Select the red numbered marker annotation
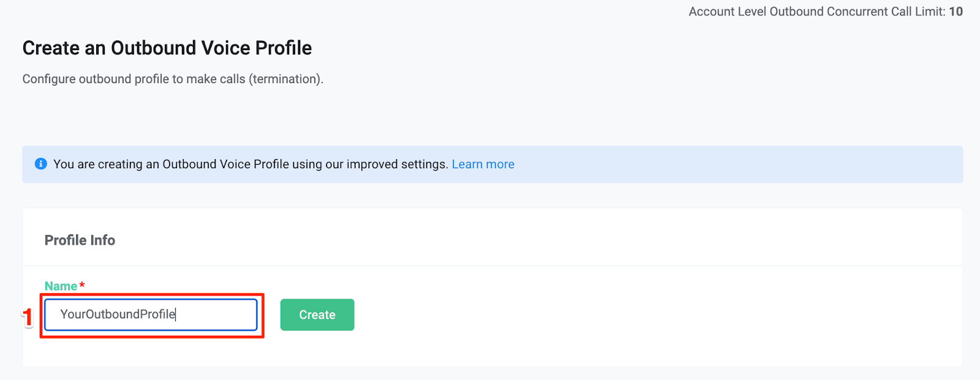 click(x=28, y=315)
